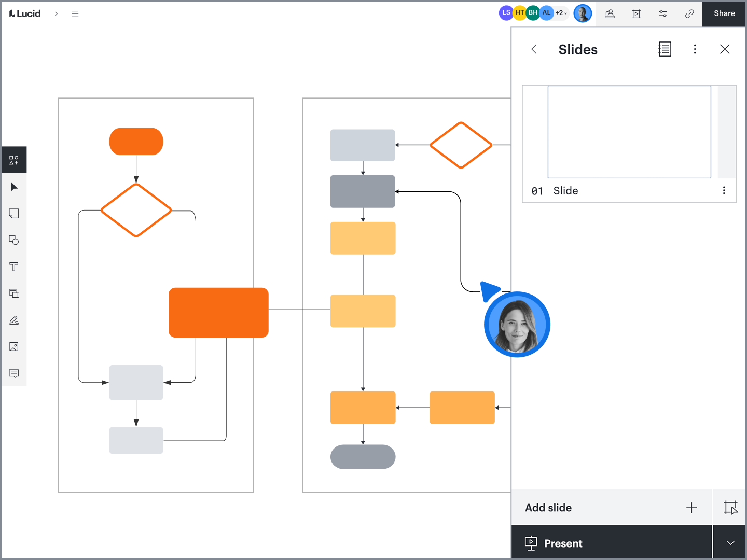747x560 pixels.
Task: Expand Present options dropdown arrow
Action: (730, 543)
